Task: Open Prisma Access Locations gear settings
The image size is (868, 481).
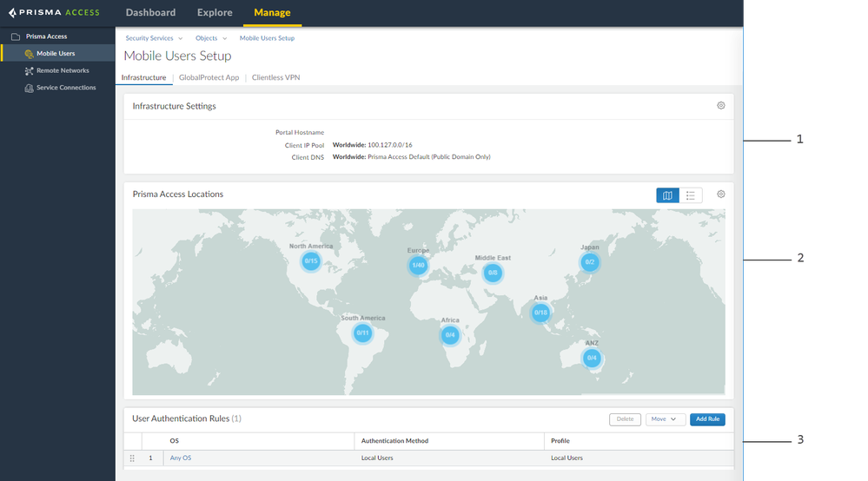Action: click(720, 194)
